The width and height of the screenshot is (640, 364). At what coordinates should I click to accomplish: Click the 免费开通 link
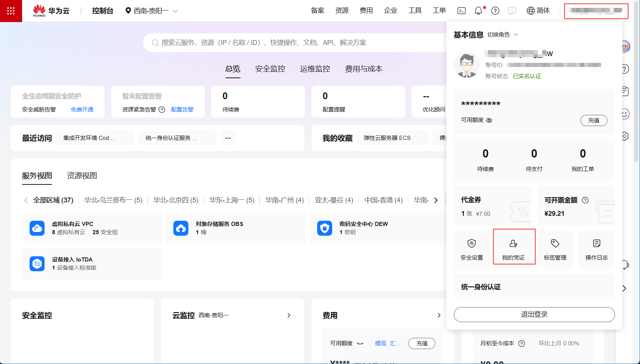tap(82, 110)
